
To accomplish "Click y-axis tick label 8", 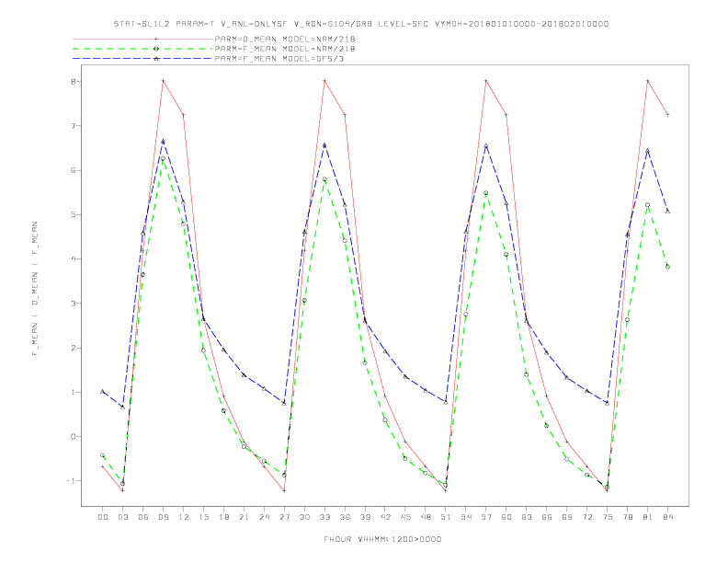I will point(73,81).
